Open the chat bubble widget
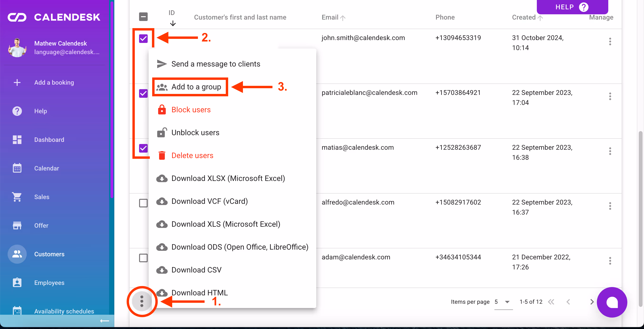 612,302
